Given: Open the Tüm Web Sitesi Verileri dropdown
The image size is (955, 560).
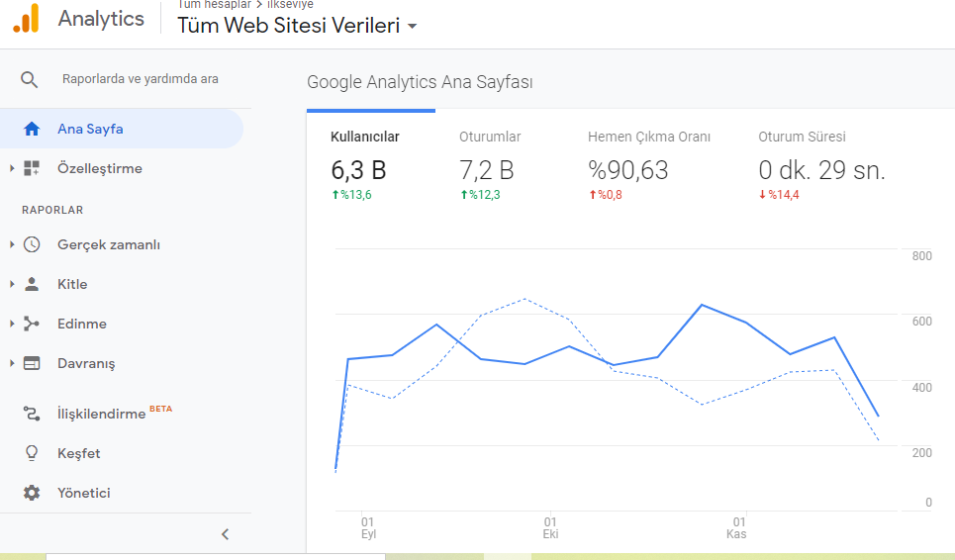Looking at the screenshot, I should [x=297, y=26].
